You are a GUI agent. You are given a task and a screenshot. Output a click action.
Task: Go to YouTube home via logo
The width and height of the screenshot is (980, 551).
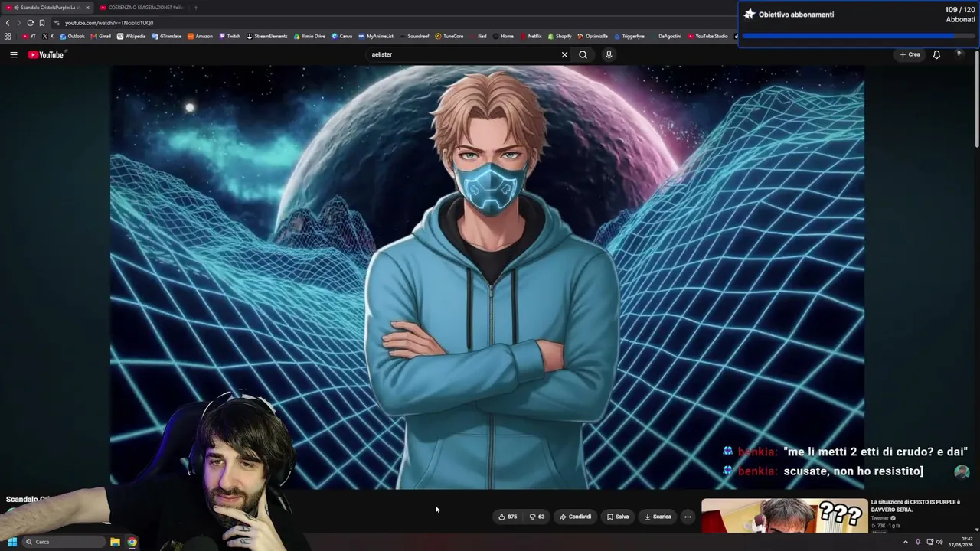46,54
